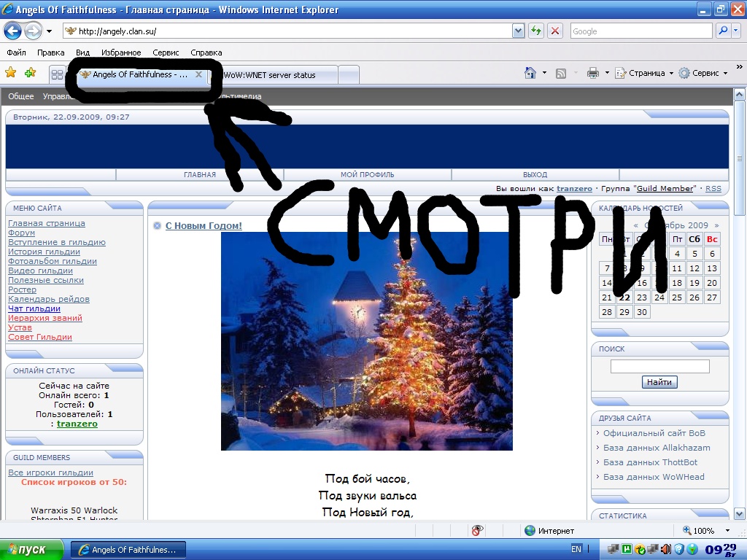Image resolution: width=747 pixels, height=560 pixels.
Task: Open the Справка menu
Action: click(x=206, y=52)
